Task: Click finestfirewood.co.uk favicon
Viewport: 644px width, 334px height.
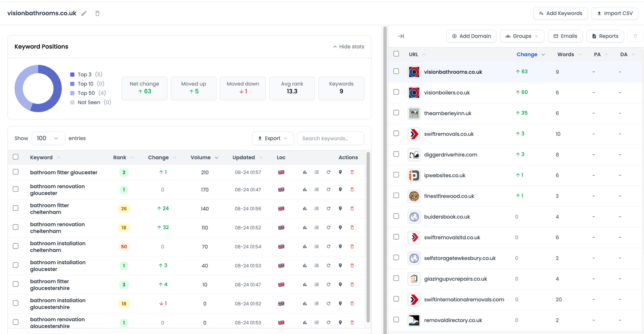Action: coord(414,196)
